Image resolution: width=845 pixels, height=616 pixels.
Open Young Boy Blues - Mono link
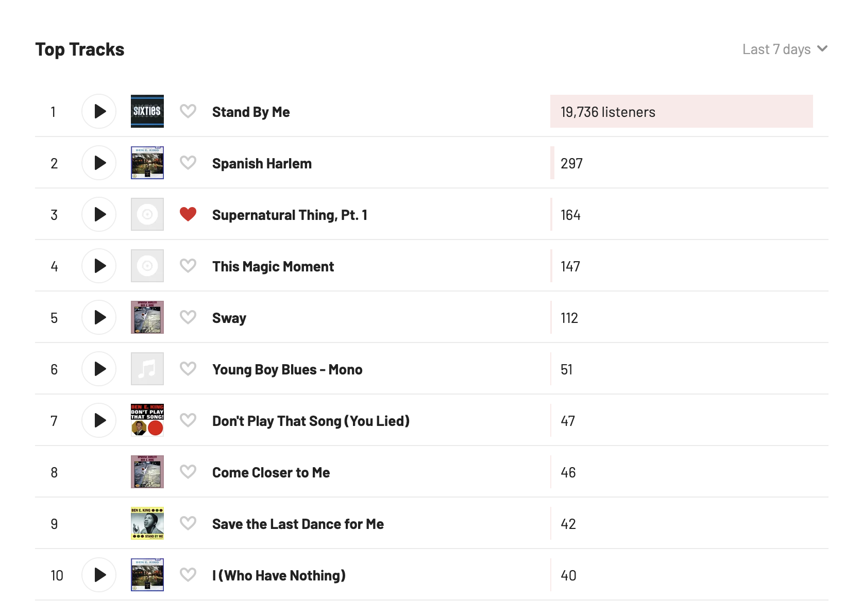coord(288,370)
